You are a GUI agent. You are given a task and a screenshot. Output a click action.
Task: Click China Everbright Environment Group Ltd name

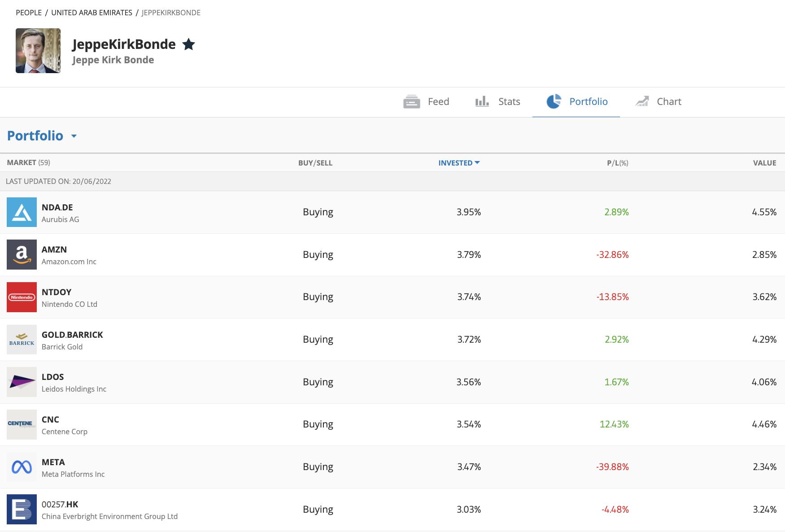click(x=109, y=516)
